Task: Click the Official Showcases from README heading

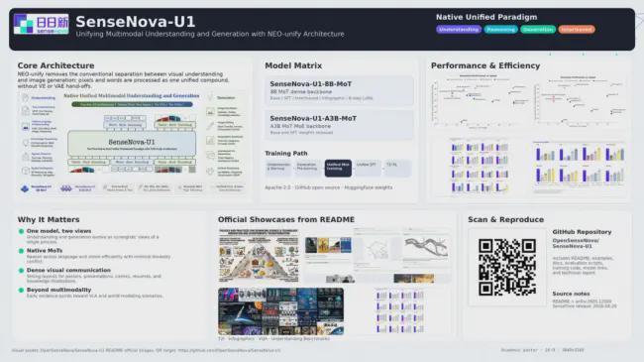Action: (x=286, y=219)
